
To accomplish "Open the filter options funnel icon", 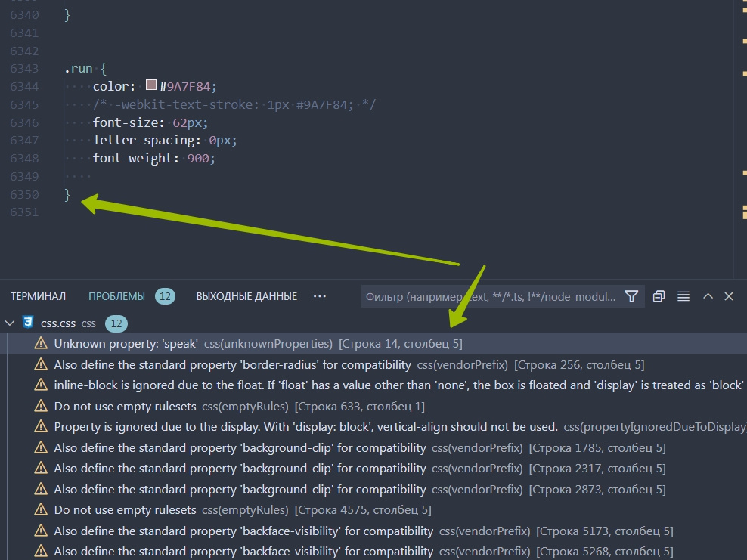I will tap(631, 296).
